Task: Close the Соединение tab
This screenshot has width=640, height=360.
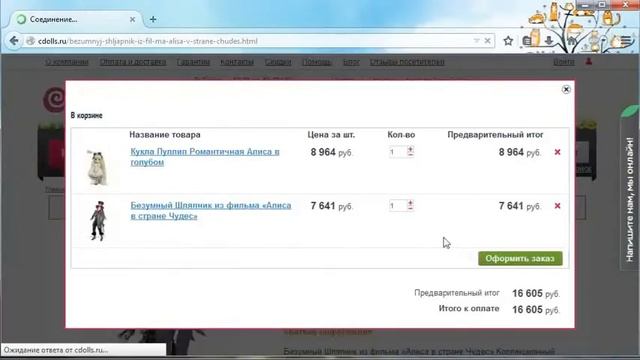Action: tap(132, 19)
